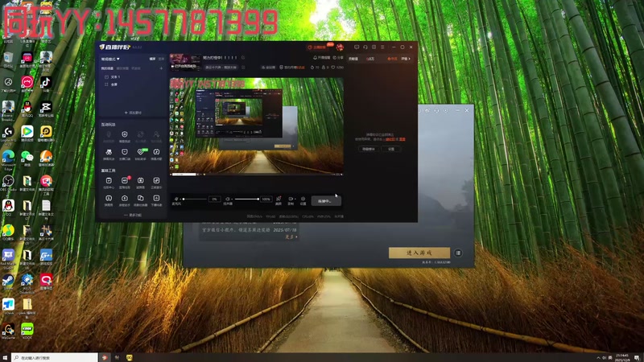Open the notification center on the taskbar

click(x=637, y=357)
